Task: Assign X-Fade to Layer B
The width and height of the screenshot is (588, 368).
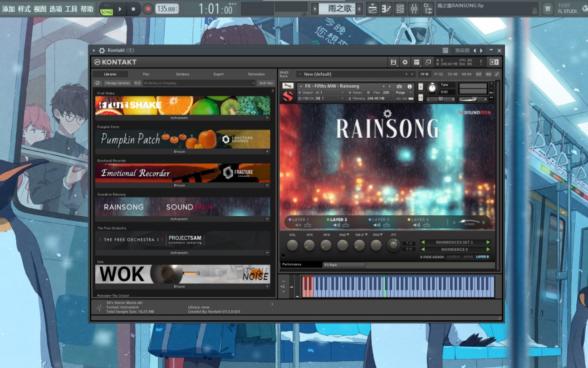Action: pyautogui.click(x=482, y=257)
